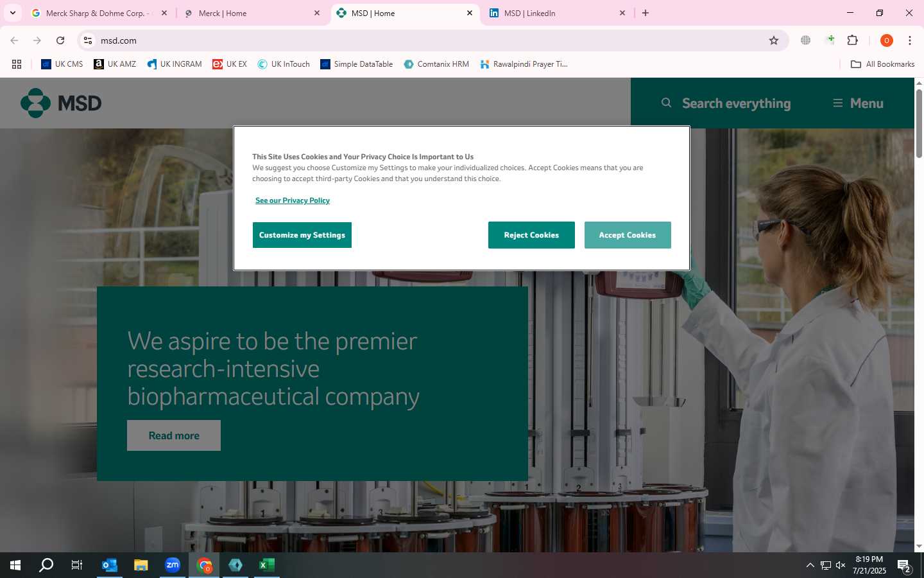Viewport: 924px width, 578px height.
Task: Click the Read more button
Action: pos(174,435)
